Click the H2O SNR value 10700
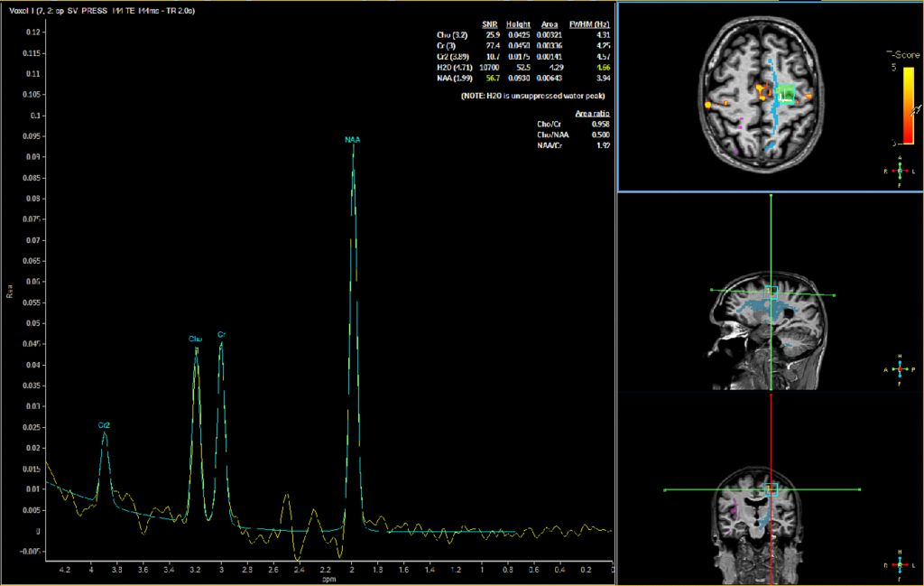 (x=489, y=67)
